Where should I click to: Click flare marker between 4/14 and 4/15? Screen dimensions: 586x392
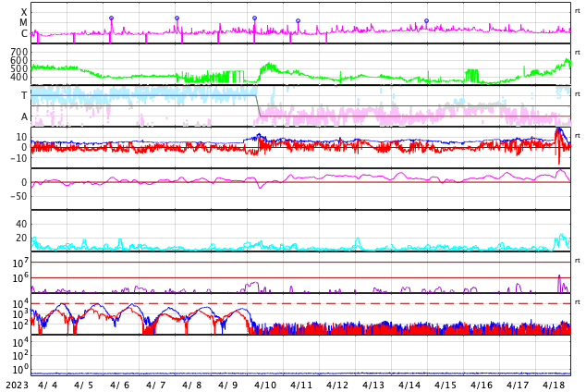coord(426,21)
